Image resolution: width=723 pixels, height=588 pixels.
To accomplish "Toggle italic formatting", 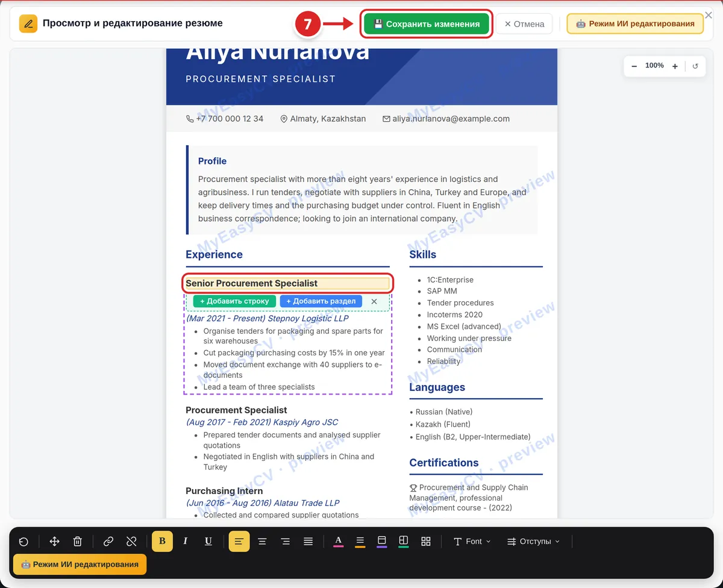I will click(x=185, y=542).
